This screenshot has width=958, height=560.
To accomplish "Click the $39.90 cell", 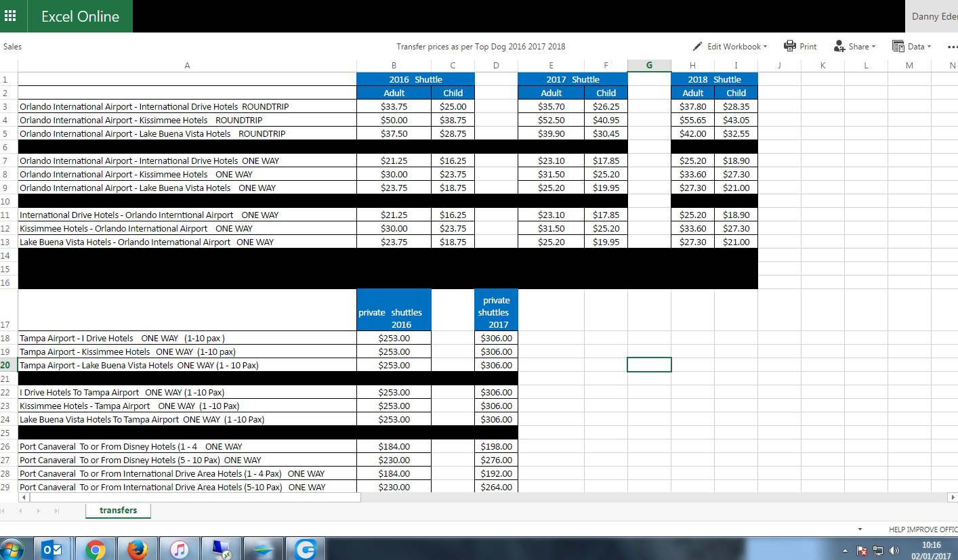I will coord(551,133).
